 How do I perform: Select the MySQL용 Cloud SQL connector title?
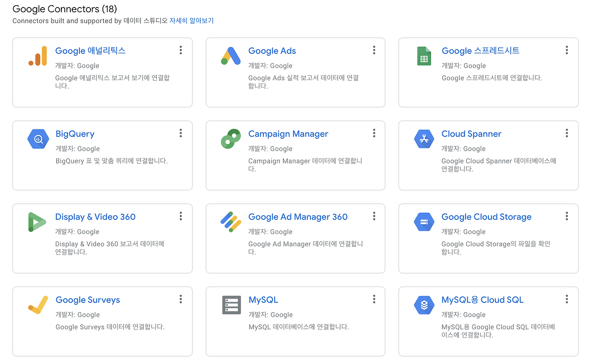click(x=482, y=300)
